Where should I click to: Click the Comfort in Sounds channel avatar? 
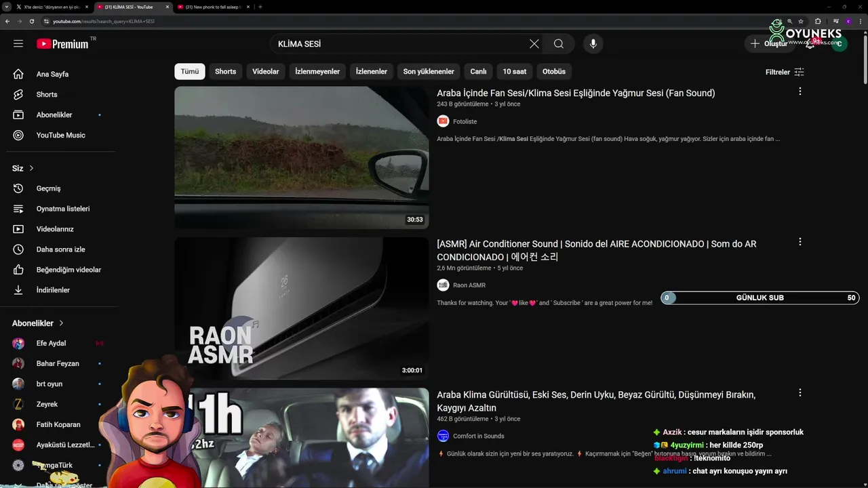pyautogui.click(x=443, y=436)
